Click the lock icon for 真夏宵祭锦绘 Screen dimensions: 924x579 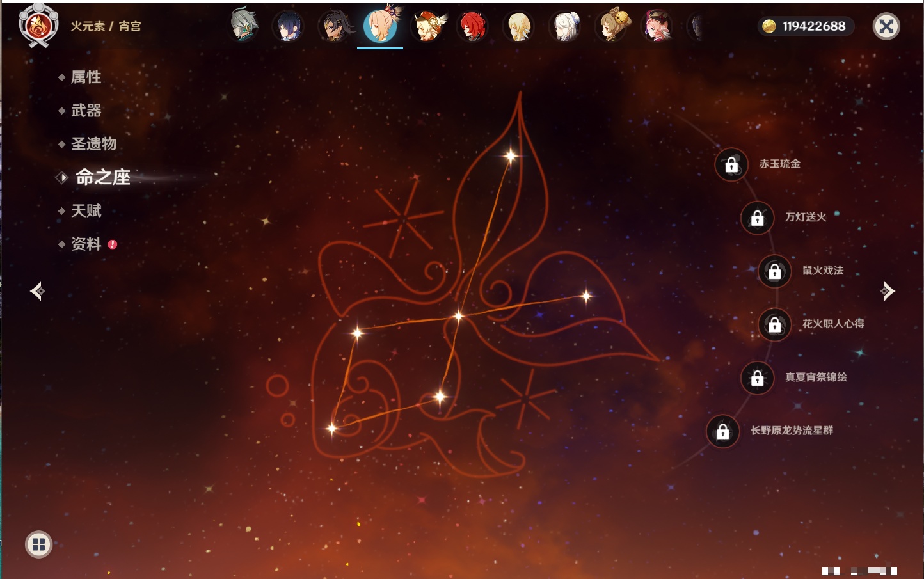click(x=758, y=377)
